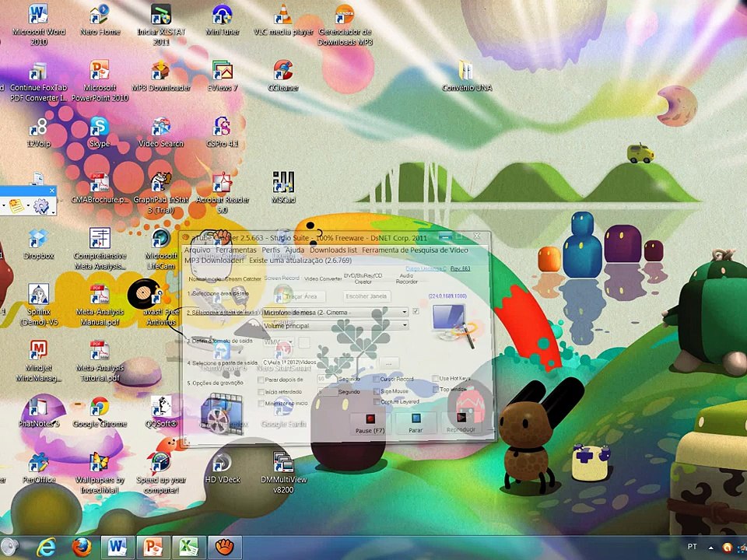The height and width of the screenshot is (560, 747).
Task: Open Meta-Analysis Manual.pdf on desktop
Action: [x=100, y=305]
